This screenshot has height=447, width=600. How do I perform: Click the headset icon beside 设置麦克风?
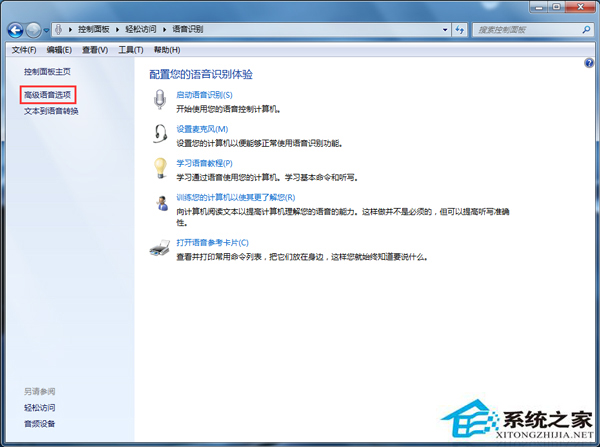[160, 134]
